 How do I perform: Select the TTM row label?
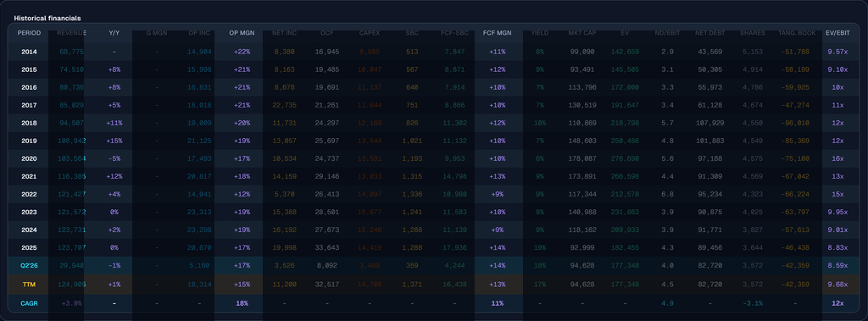click(x=29, y=284)
